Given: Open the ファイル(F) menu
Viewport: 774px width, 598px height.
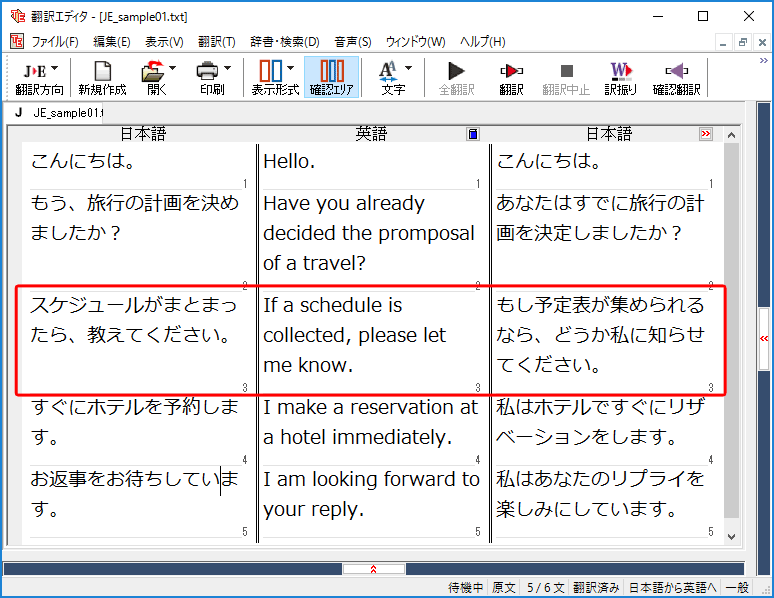Looking at the screenshot, I should pos(55,42).
